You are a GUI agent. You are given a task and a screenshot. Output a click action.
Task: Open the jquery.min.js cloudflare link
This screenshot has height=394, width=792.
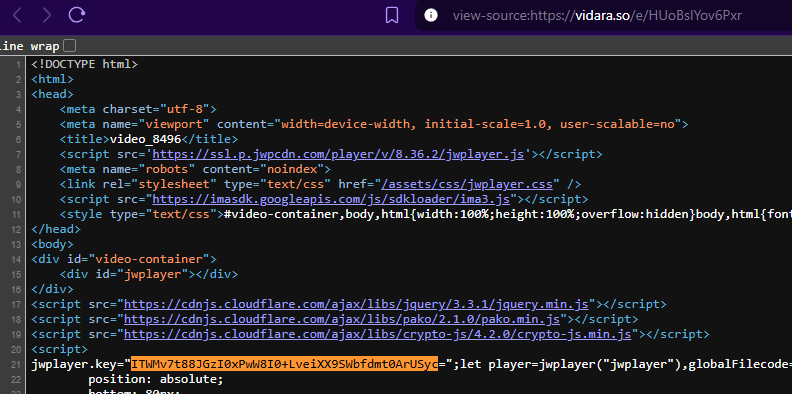pyautogui.click(x=356, y=305)
